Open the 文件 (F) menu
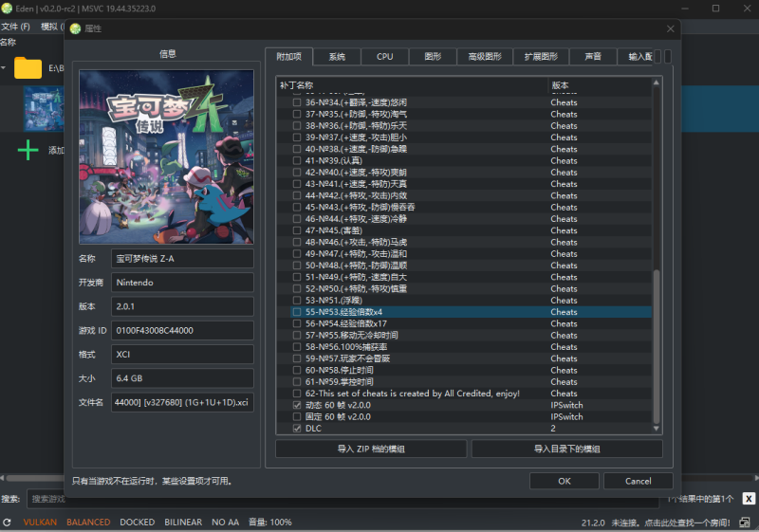Screen dimensions: 759x532 point(15,28)
